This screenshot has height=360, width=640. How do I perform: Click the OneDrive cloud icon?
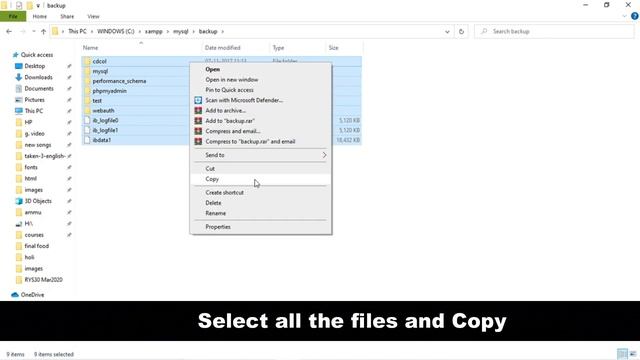tap(15, 295)
